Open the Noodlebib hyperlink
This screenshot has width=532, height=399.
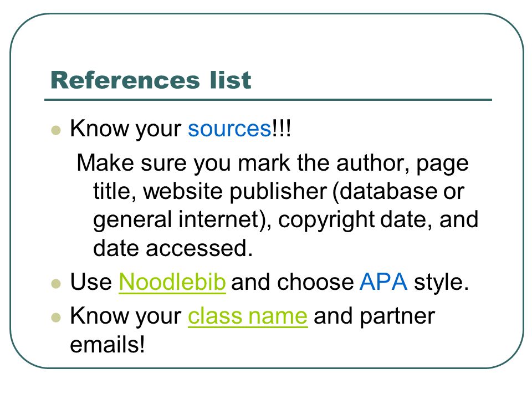172,282
